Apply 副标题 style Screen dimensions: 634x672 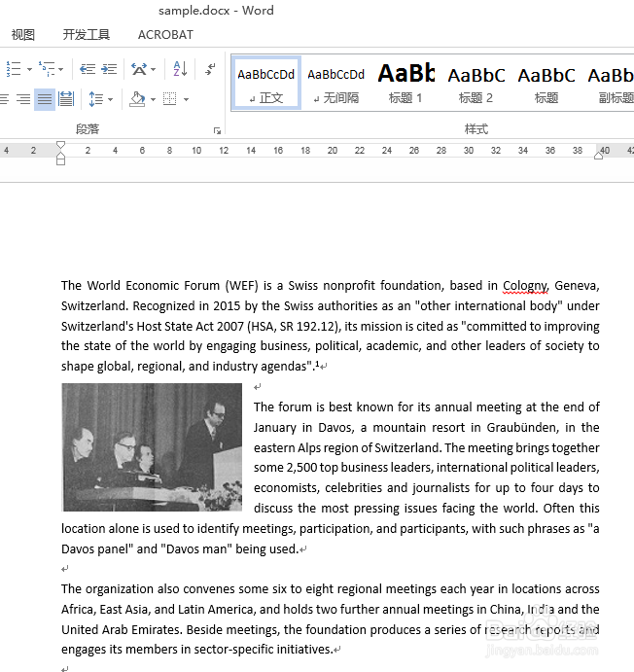click(x=611, y=83)
